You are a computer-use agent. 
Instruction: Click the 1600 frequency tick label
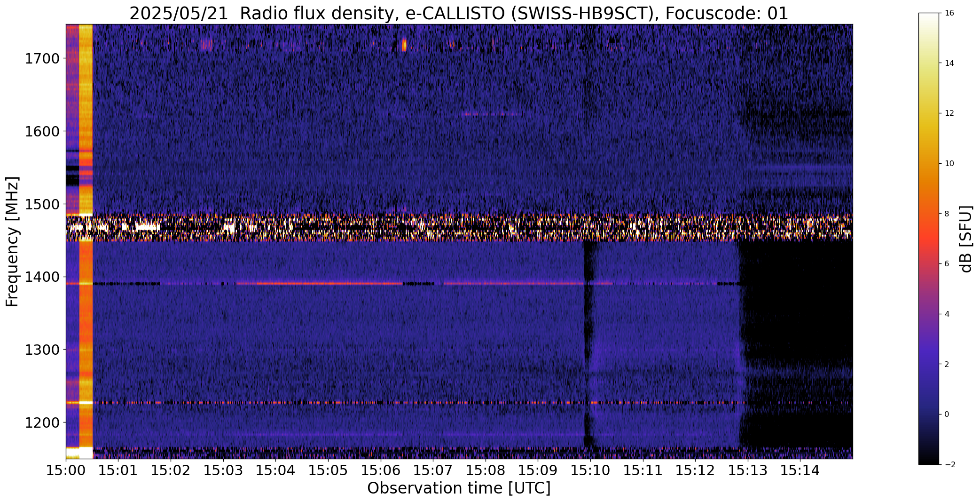[42, 131]
